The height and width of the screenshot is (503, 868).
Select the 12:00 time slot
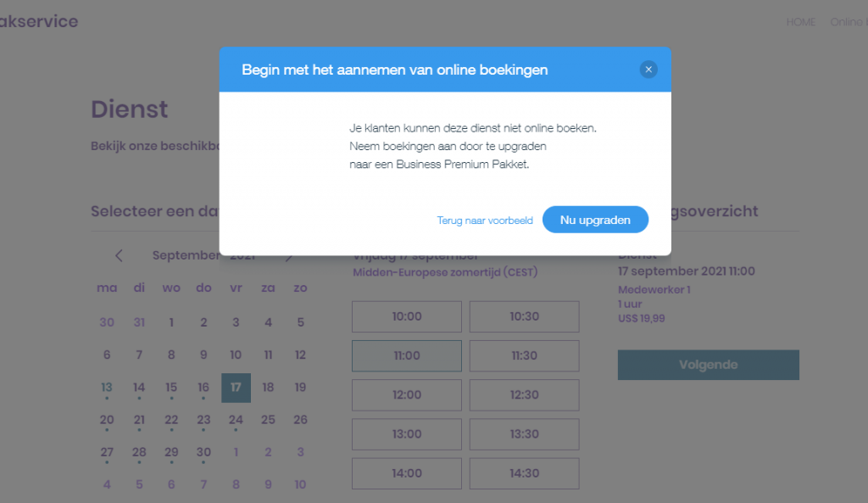(x=407, y=394)
